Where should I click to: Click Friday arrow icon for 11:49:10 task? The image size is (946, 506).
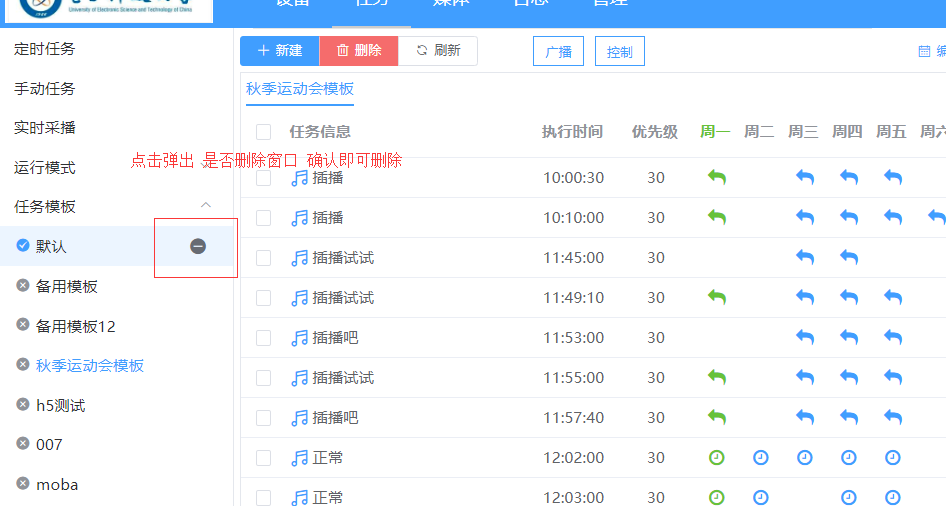(x=892, y=297)
